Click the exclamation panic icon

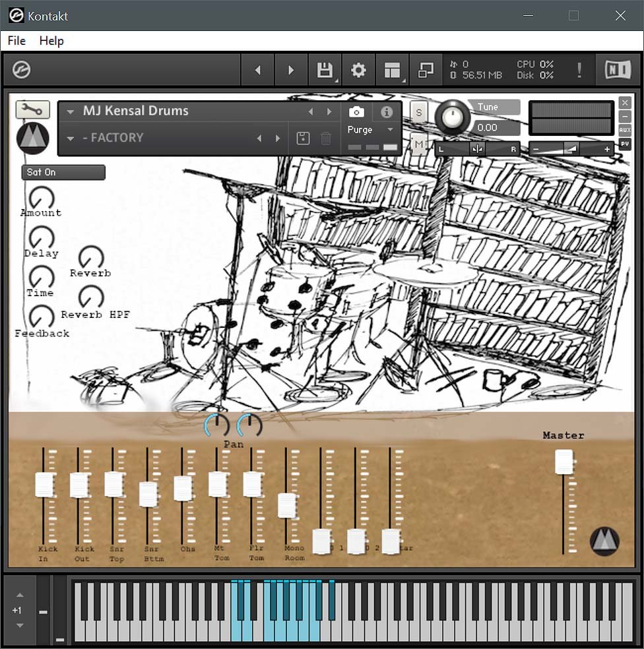click(579, 70)
